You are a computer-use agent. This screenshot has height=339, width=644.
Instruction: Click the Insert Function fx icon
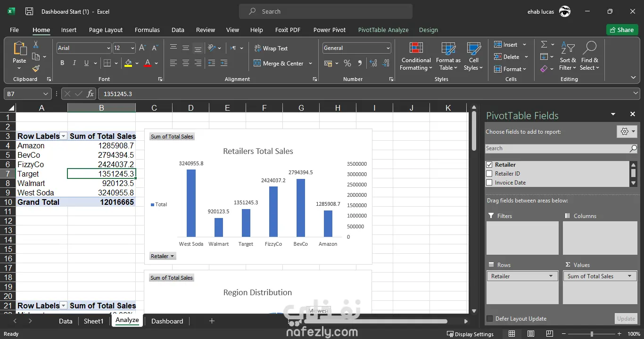coord(91,94)
